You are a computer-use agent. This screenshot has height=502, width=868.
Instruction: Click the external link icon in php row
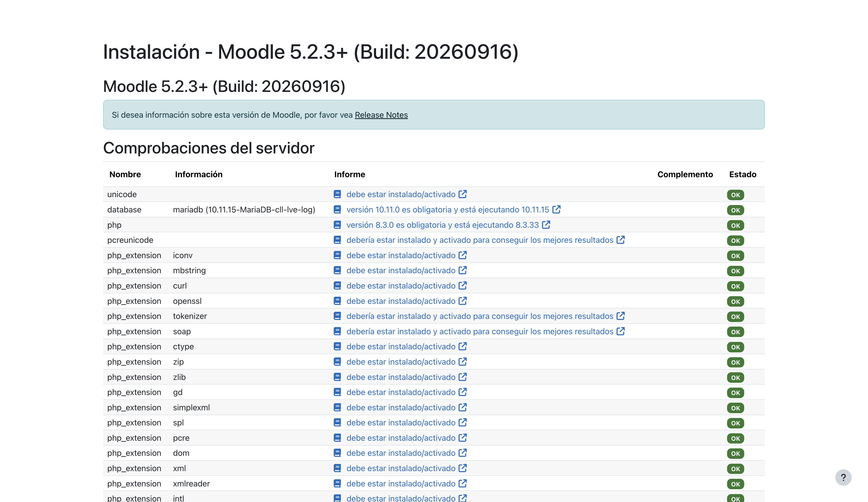click(546, 225)
